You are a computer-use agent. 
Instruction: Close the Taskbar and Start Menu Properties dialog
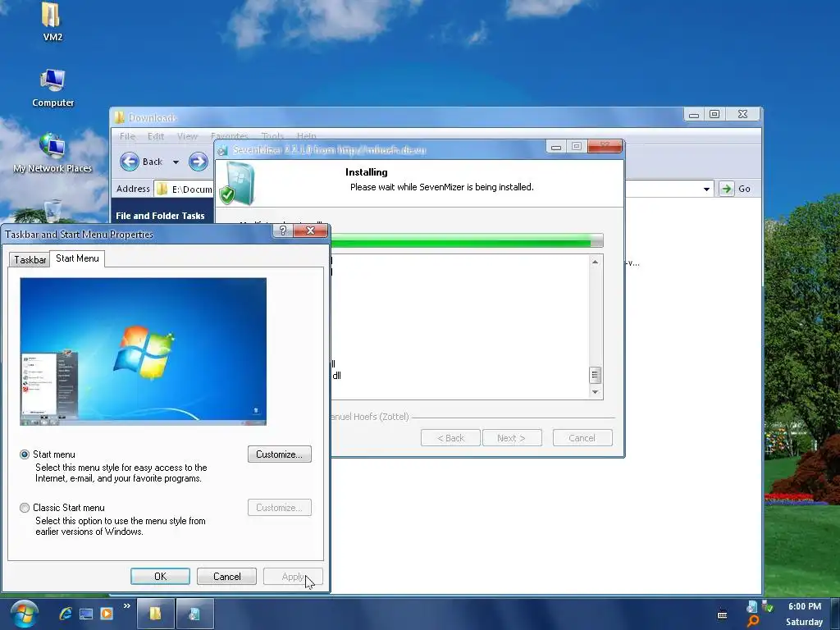pyautogui.click(x=310, y=231)
